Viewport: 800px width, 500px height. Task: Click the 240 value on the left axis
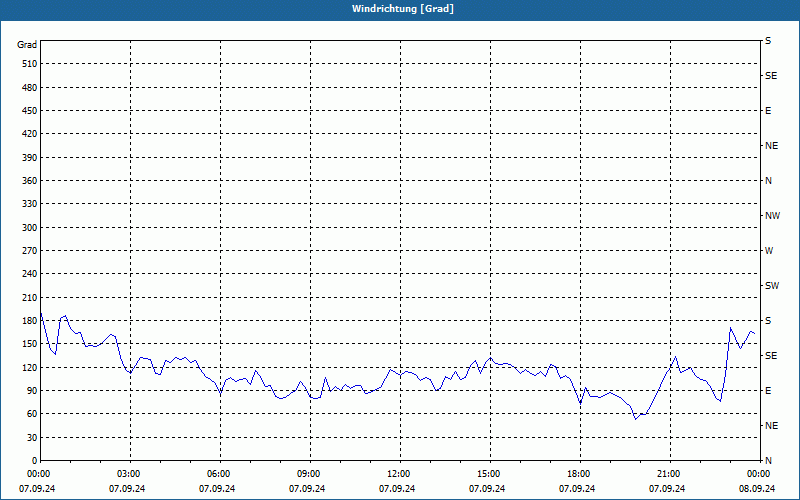pyautogui.click(x=30, y=274)
